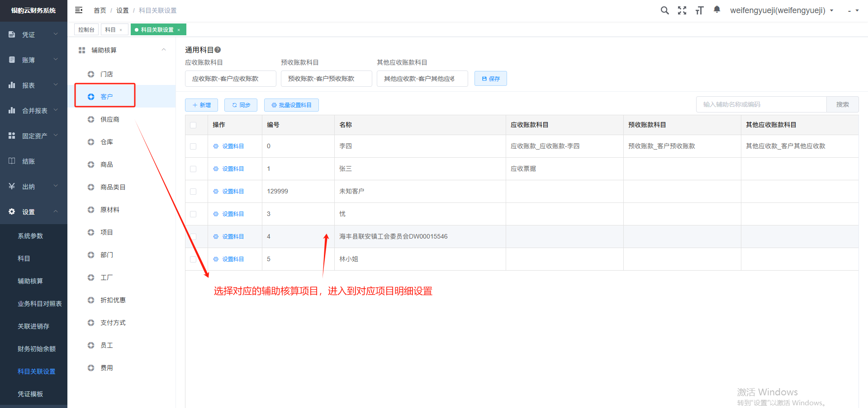
Task: Click the plus icon beside 折扣优惠
Action: click(91, 300)
